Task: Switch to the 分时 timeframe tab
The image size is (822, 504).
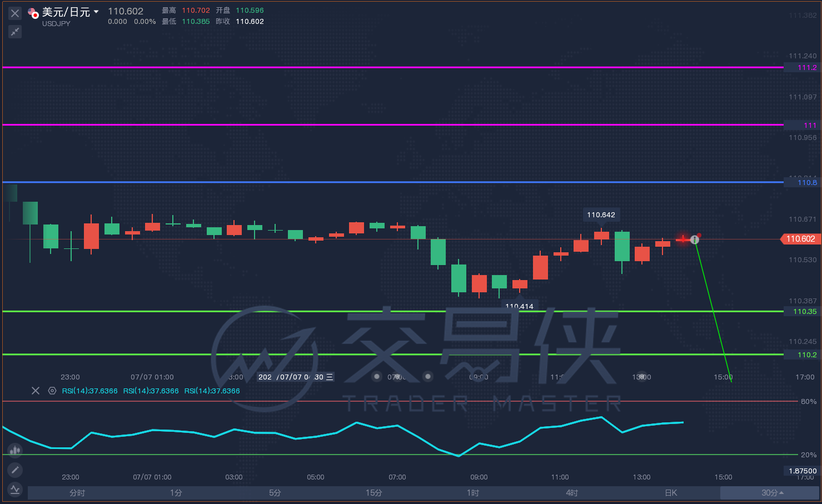Action: (x=77, y=493)
